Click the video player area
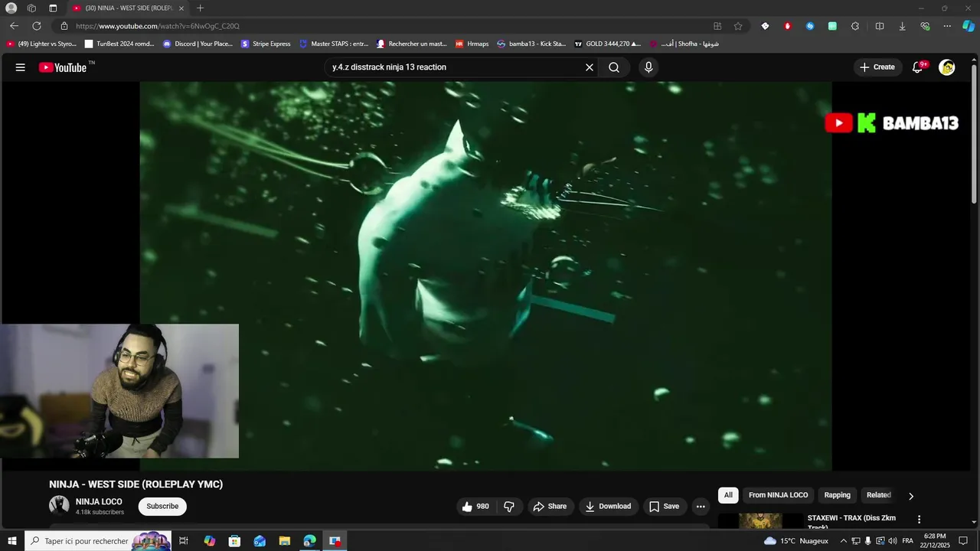980x551 pixels. point(485,275)
